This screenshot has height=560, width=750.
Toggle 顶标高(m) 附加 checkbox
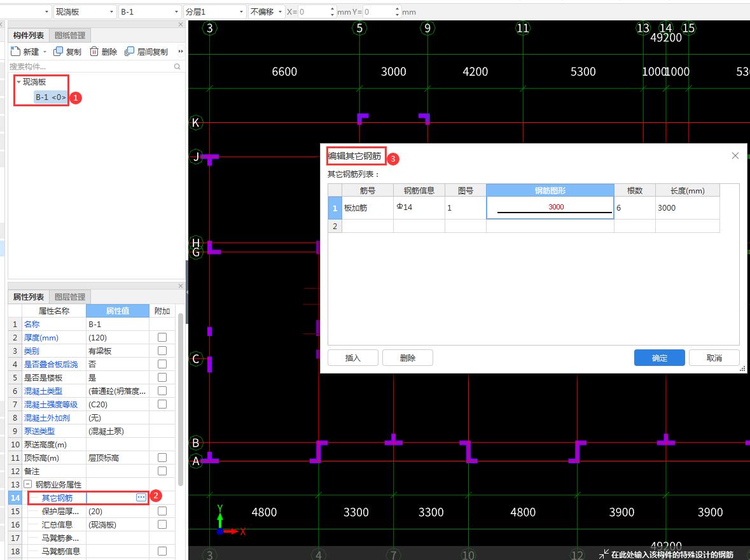(162, 458)
